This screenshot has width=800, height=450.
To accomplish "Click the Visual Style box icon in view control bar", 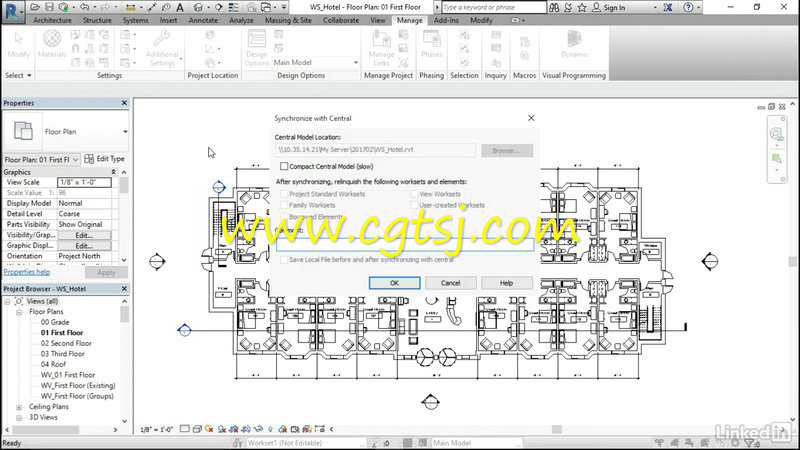I will pyautogui.click(x=197, y=429).
